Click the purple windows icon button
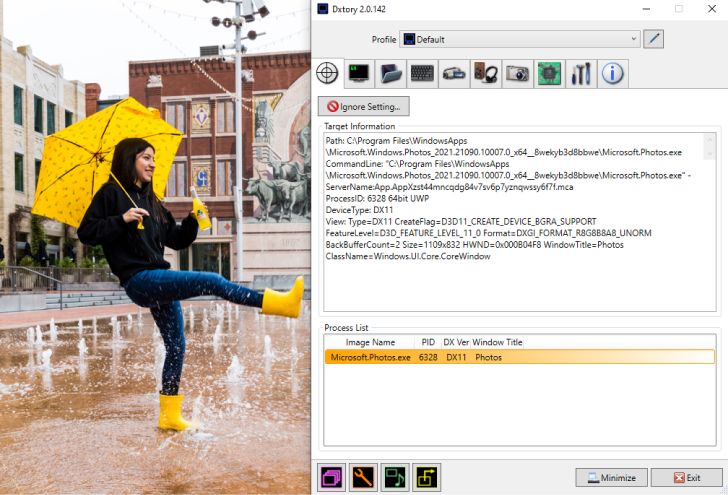The height and width of the screenshot is (495, 728). coord(331,477)
